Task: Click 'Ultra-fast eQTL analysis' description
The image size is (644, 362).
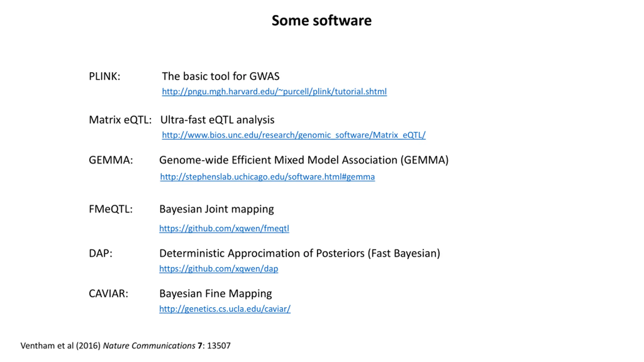Action: tap(217, 120)
